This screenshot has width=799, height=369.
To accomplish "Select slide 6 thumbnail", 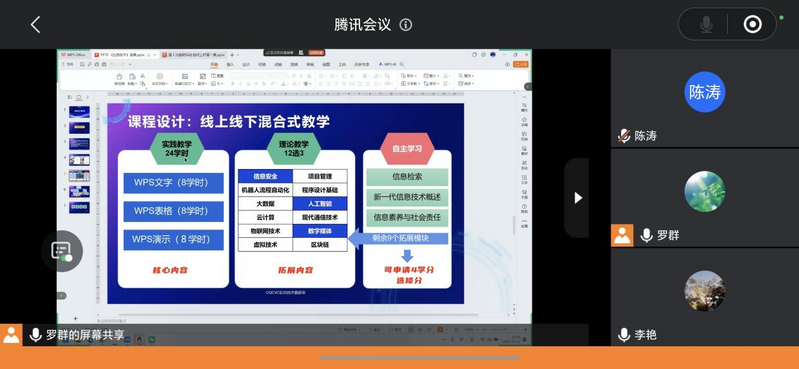I will click(79, 192).
